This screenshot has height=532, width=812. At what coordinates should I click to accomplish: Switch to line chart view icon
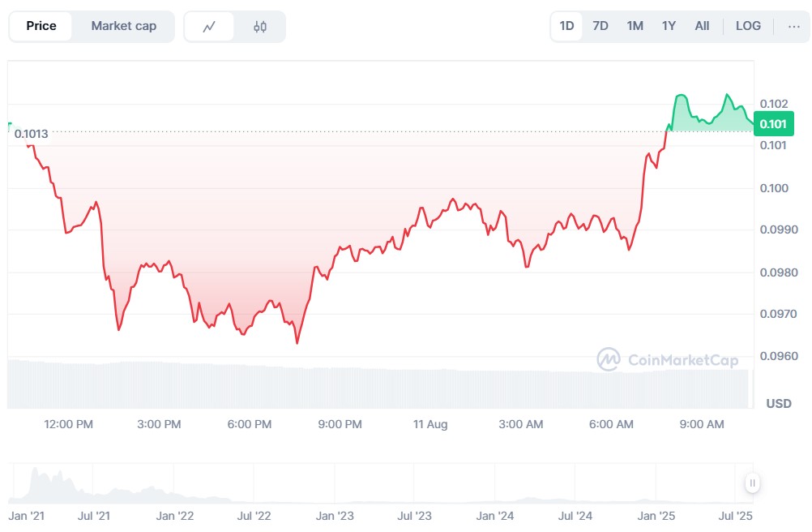click(209, 26)
